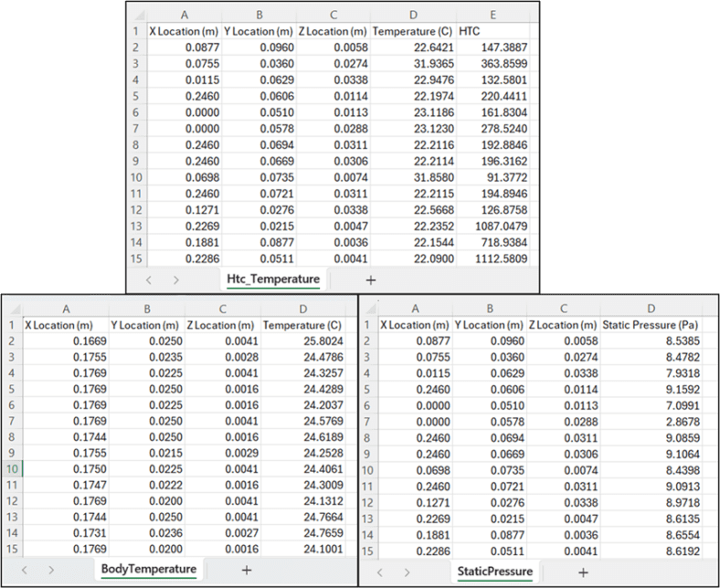
Task: Select static pressure cell 7.0991
Action: [x=651, y=405]
